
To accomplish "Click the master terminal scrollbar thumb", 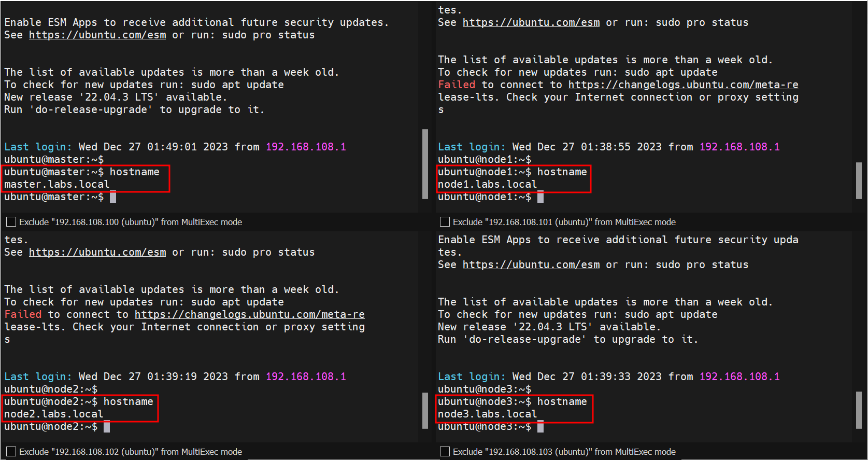I will [425, 163].
